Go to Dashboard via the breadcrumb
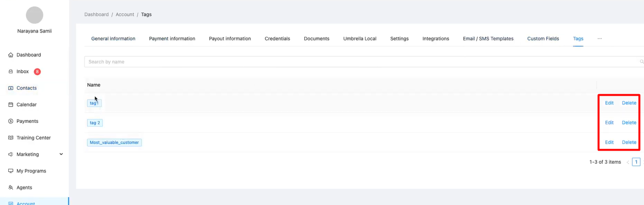Viewport: 644px width, 205px height. click(x=97, y=15)
